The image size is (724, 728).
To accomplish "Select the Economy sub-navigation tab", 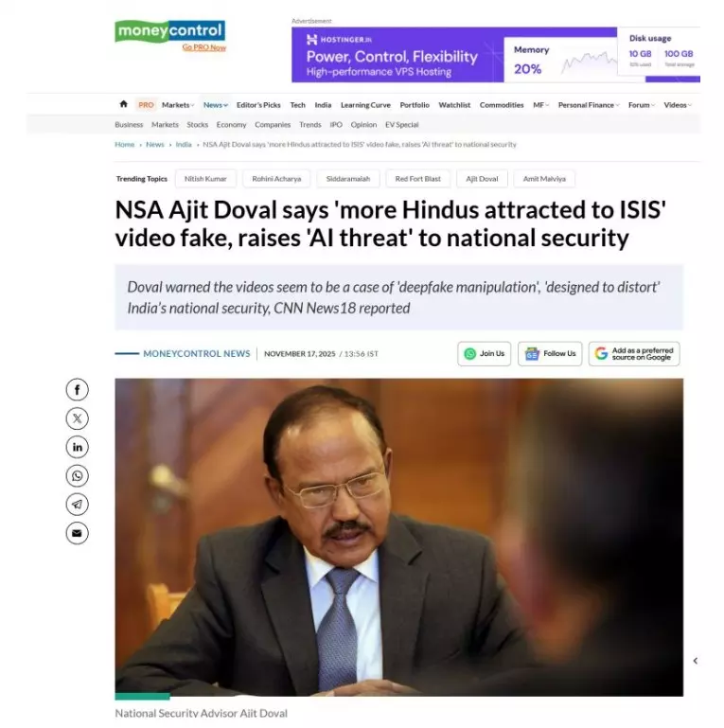I will click(x=231, y=124).
